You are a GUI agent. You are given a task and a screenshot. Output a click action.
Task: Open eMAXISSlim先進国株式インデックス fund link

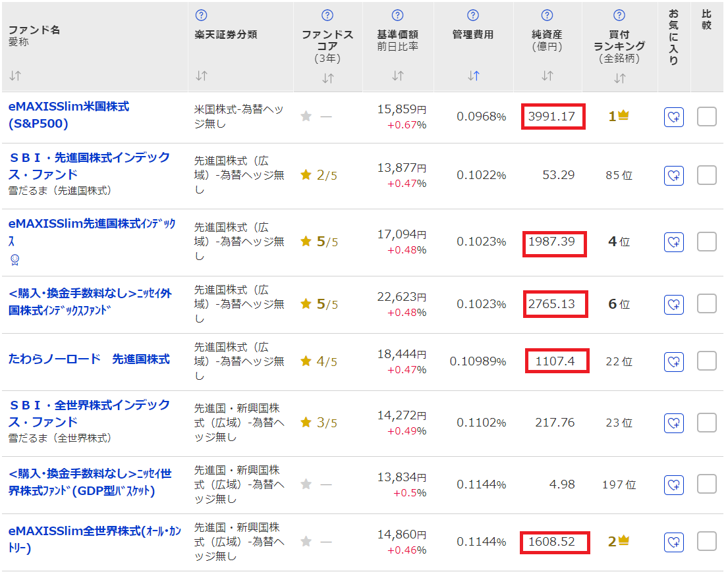(x=92, y=232)
